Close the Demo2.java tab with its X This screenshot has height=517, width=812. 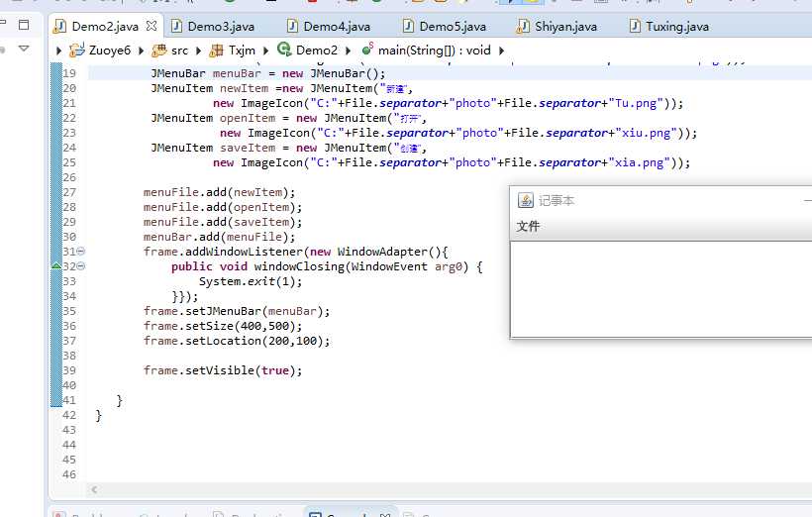[x=152, y=26]
